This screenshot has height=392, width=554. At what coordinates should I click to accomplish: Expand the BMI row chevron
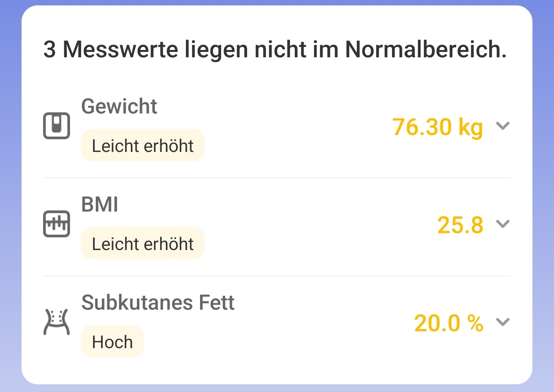502,224
